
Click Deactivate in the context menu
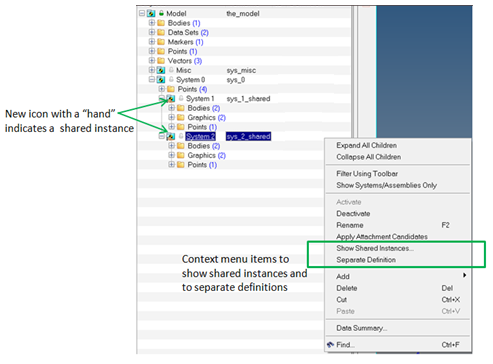(x=353, y=214)
